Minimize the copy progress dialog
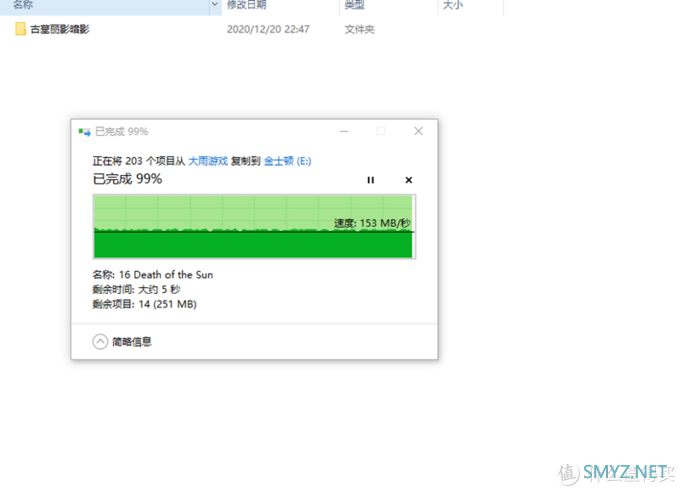The image size is (680, 491). click(344, 131)
